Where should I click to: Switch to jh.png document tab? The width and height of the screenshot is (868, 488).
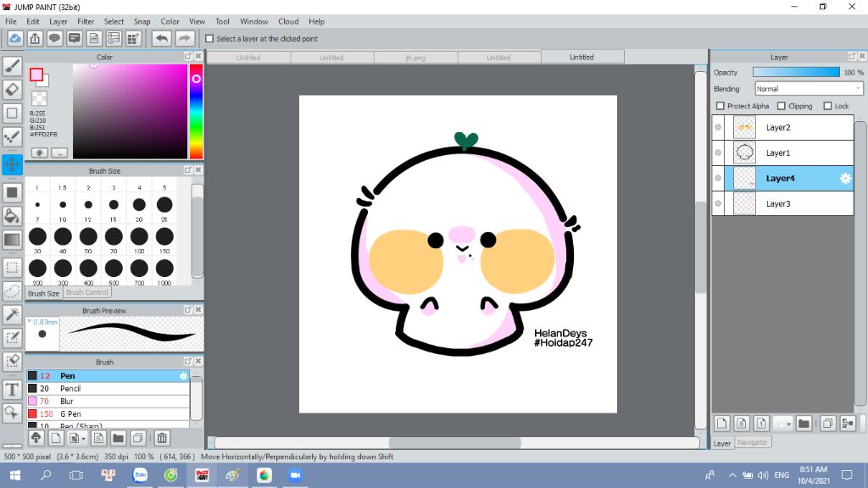coord(415,58)
